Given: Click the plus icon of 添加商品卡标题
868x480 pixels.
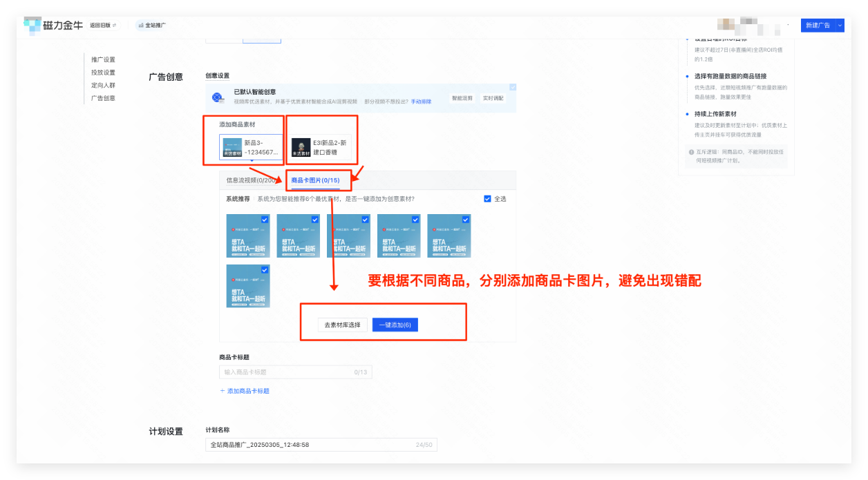Looking at the screenshot, I should click(x=223, y=391).
